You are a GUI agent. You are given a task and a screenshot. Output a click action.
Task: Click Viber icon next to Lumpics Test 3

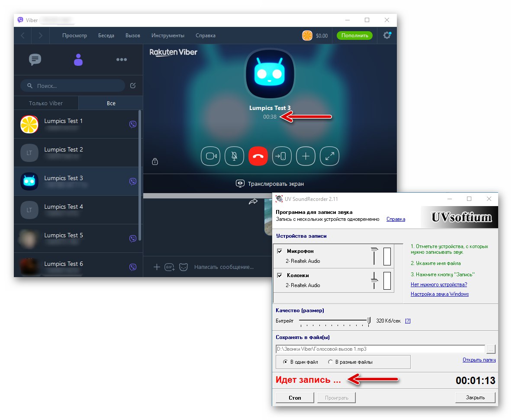click(133, 181)
